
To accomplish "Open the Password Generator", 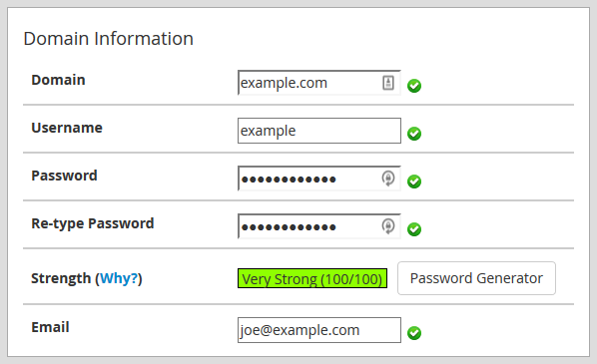I will coord(476,278).
